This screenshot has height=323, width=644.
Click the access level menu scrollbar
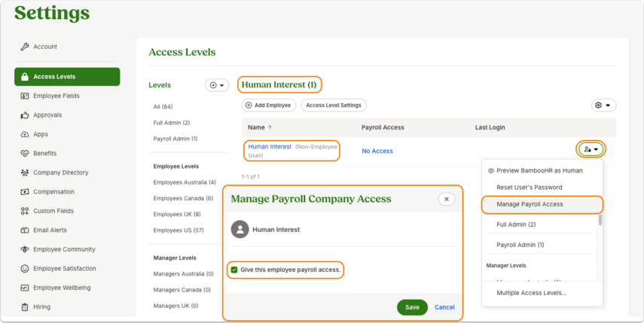point(600,220)
